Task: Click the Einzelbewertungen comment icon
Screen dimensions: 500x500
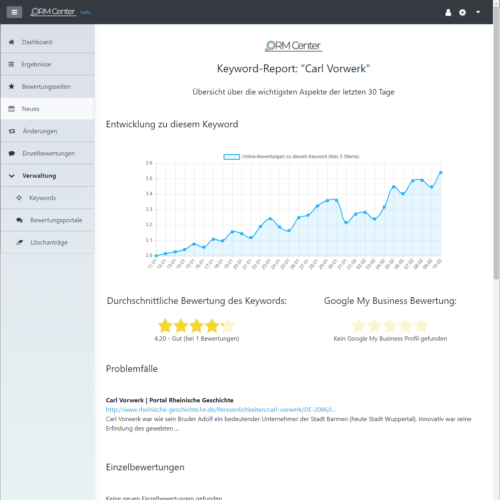Action: pos(12,153)
